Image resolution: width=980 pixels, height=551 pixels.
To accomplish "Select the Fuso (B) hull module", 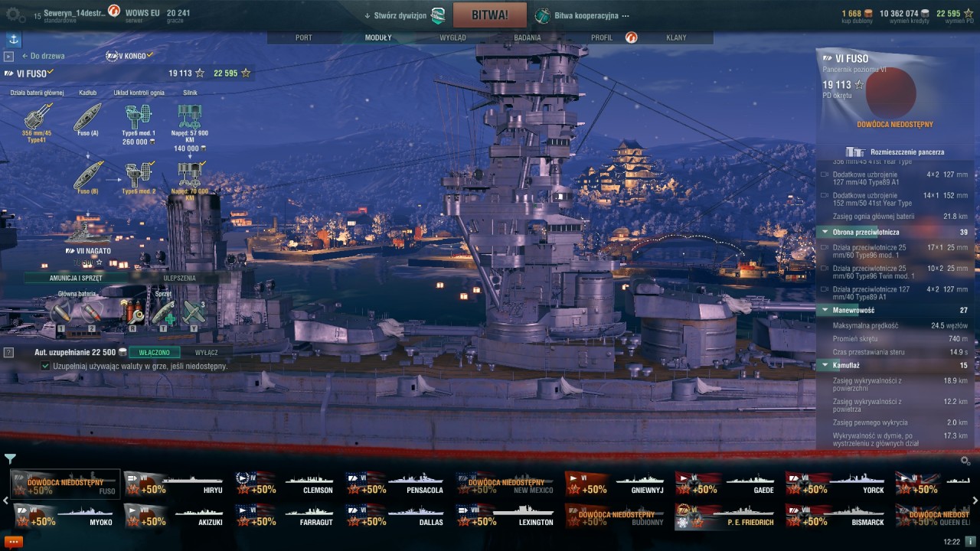I will pos(88,176).
